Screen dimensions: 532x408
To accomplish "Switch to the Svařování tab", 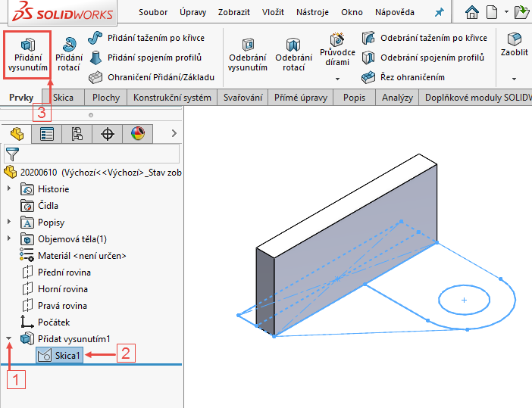I will coord(243,98).
